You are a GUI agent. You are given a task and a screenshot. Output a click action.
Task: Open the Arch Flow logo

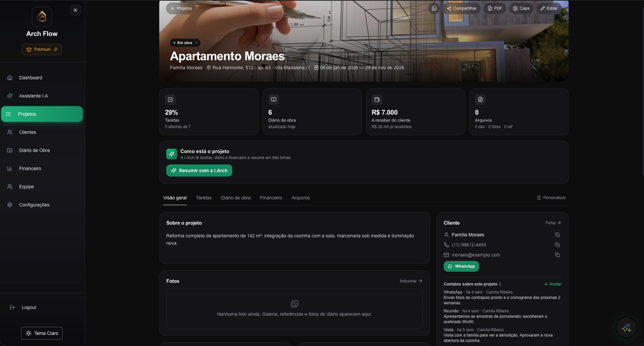[42, 16]
